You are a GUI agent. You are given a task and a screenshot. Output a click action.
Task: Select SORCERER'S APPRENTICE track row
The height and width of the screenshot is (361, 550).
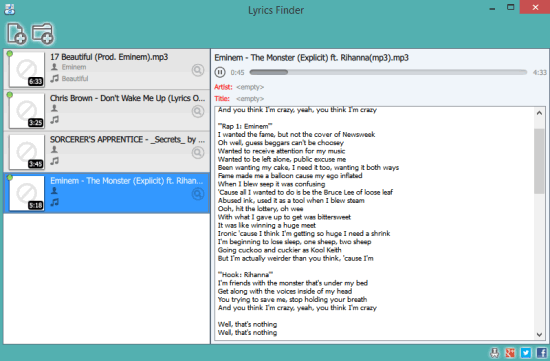[107, 152]
